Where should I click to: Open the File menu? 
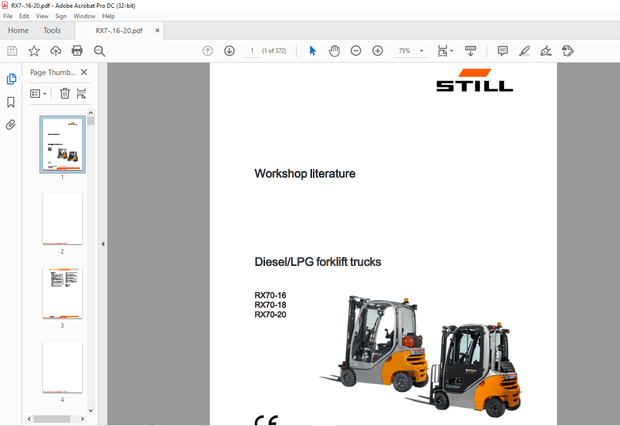(8, 16)
